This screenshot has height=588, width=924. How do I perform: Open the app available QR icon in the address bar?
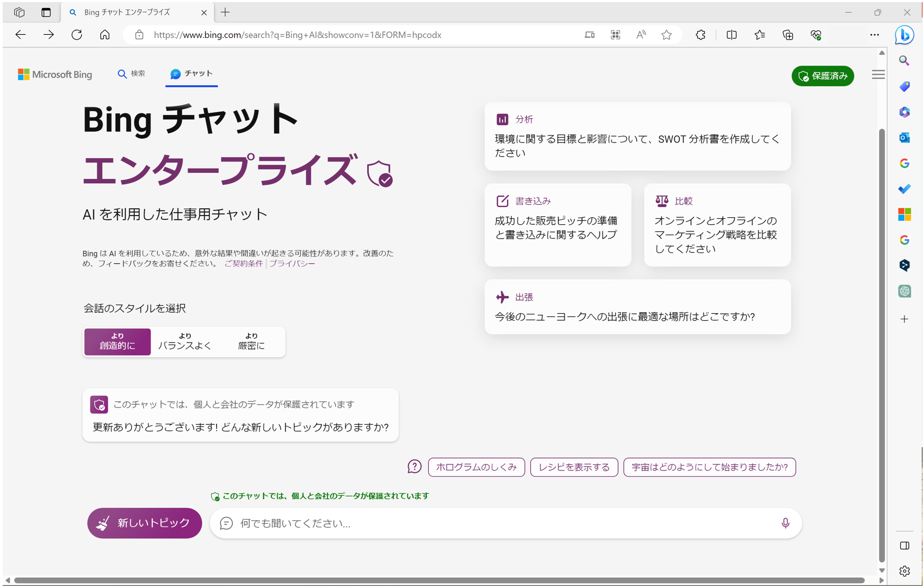tap(615, 35)
